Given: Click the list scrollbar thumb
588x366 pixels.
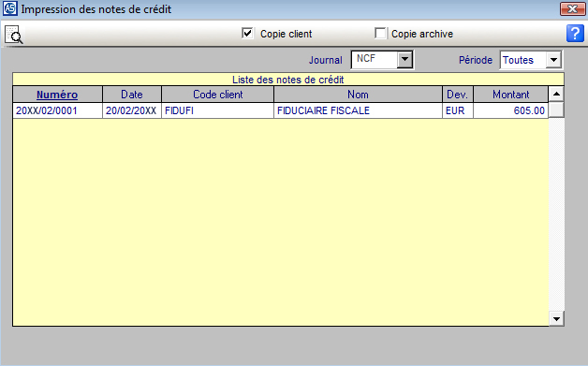Looking at the screenshot, I should [556, 110].
